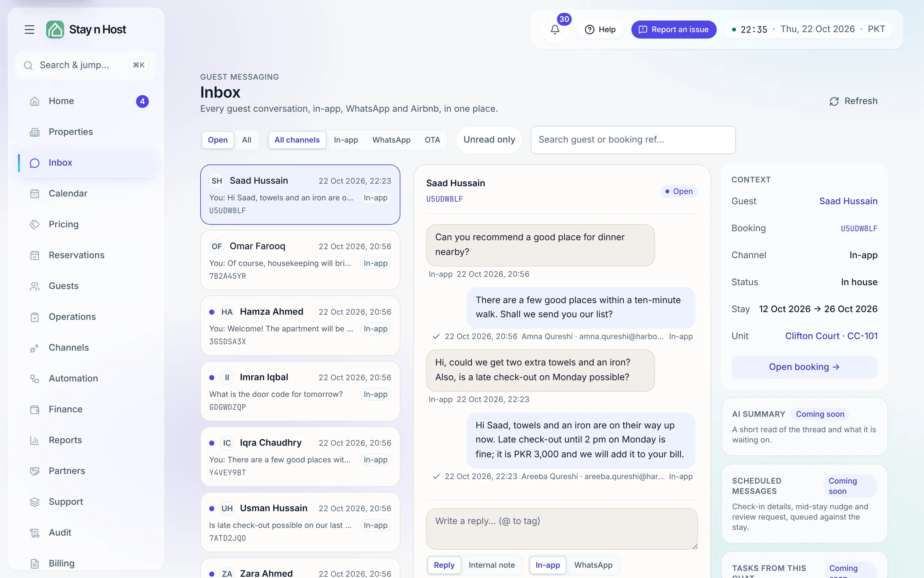This screenshot has height=578, width=924.
Task: Open Imran Iqbal conversation about door code
Action: click(300, 391)
